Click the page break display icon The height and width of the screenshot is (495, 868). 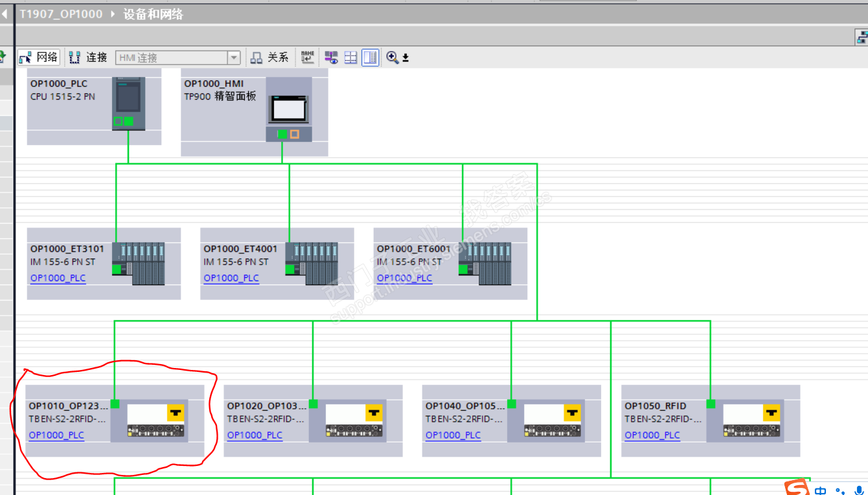(x=351, y=58)
